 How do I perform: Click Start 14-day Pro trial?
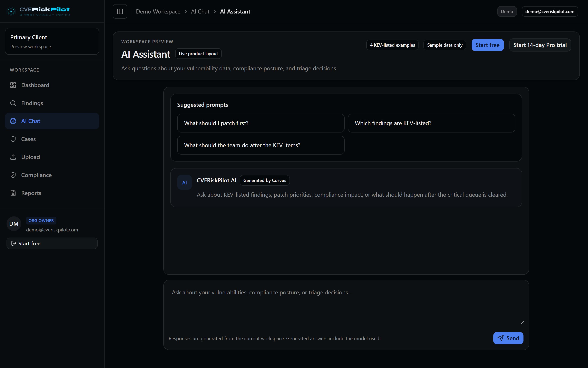pyautogui.click(x=540, y=45)
